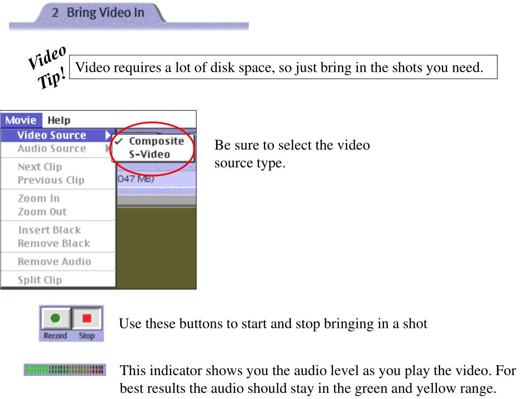Click the video tip text box
Viewport: 532px width, 399px height.
point(283,67)
